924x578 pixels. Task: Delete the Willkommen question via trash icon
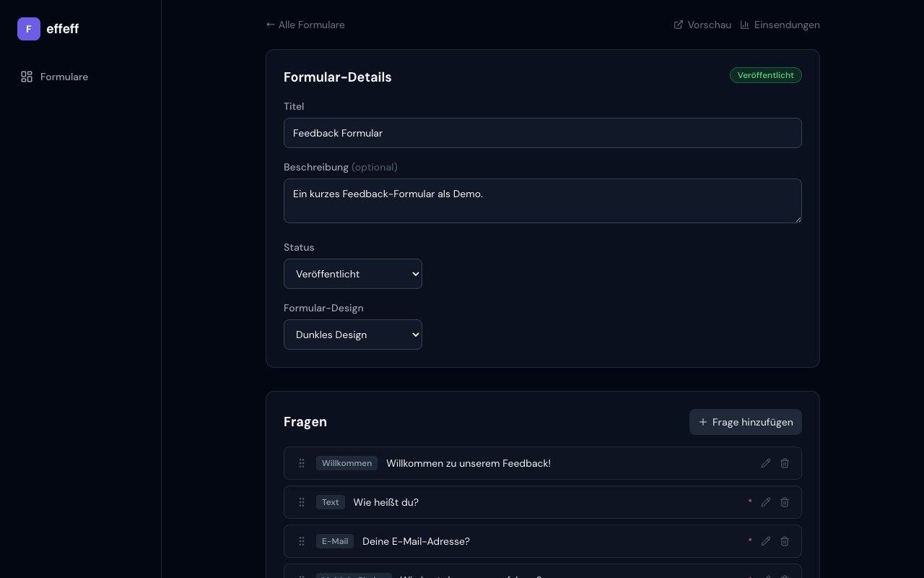point(785,463)
